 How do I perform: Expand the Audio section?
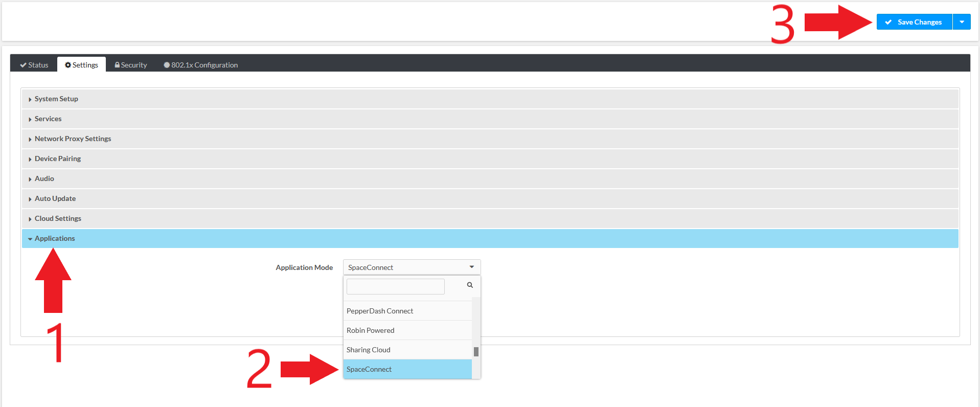tap(490, 178)
